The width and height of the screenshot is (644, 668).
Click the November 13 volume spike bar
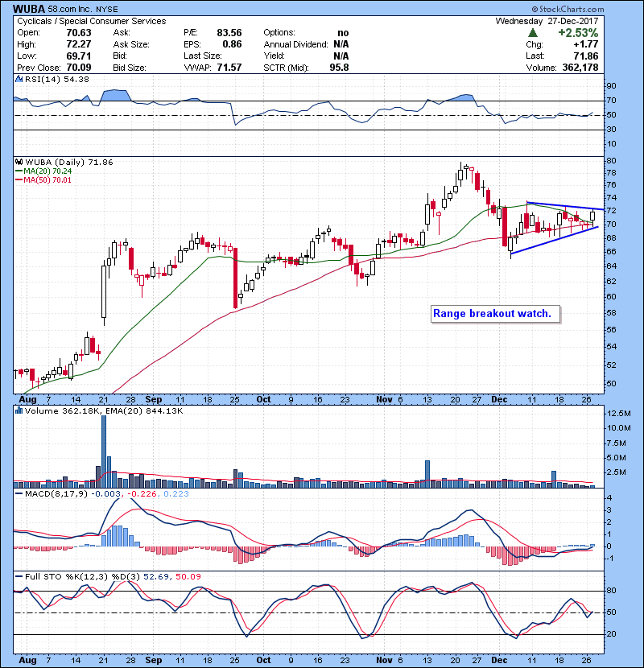pos(427,474)
